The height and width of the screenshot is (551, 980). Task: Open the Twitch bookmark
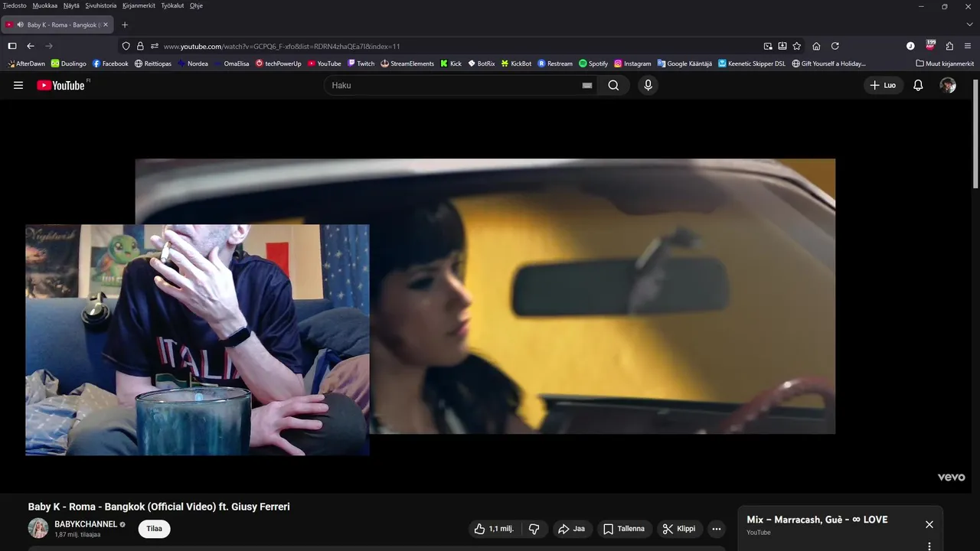pos(361,64)
